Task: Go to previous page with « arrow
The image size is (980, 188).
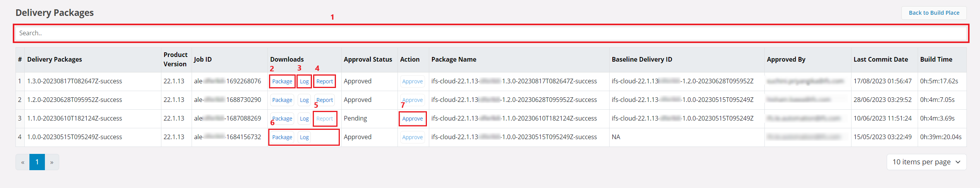Action: coord(22,162)
